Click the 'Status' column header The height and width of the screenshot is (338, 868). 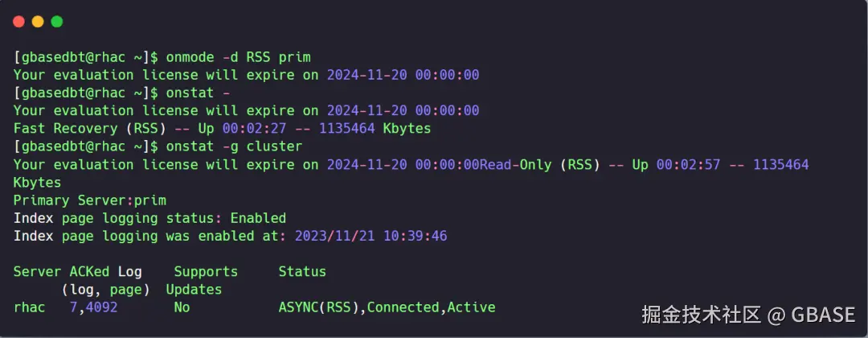pyautogui.click(x=302, y=271)
